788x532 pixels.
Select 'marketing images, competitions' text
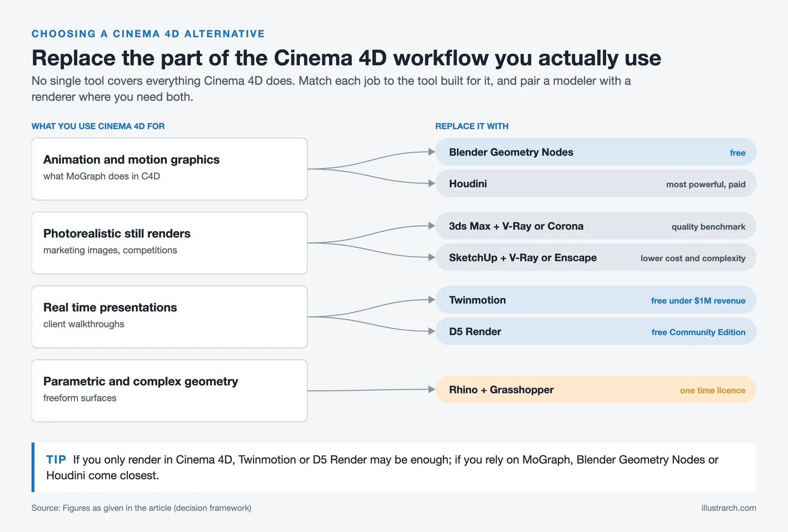(110, 250)
